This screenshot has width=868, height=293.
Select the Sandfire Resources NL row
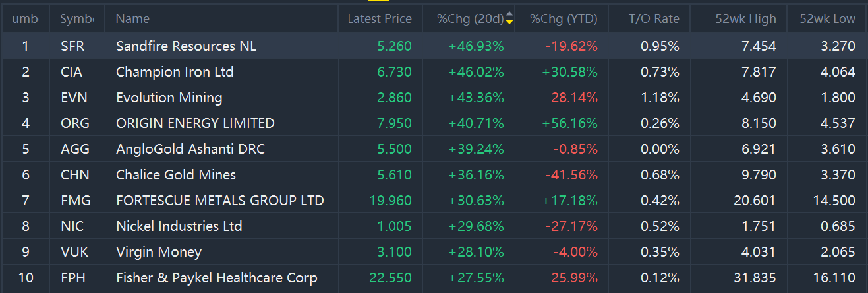point(434,46)
